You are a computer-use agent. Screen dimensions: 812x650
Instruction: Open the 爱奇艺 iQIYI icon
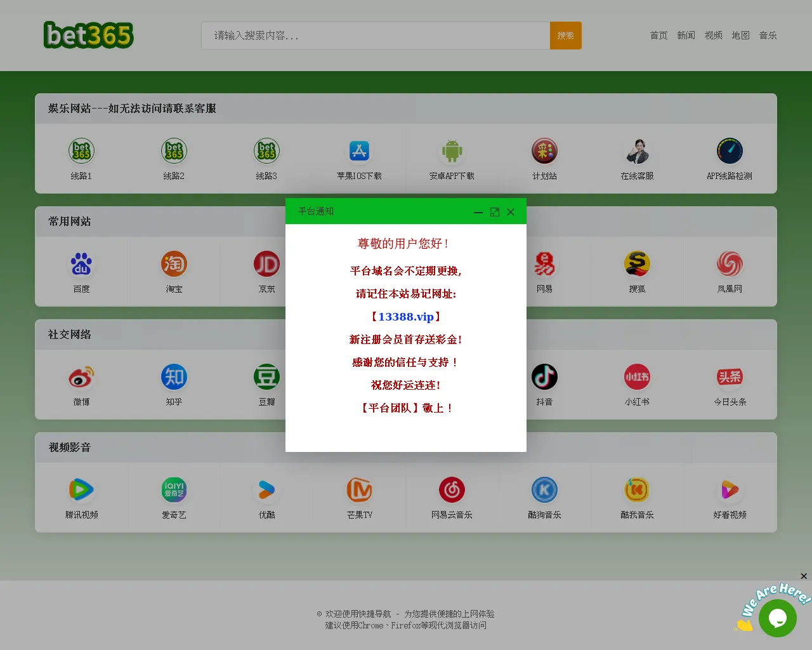coord(174,490)
